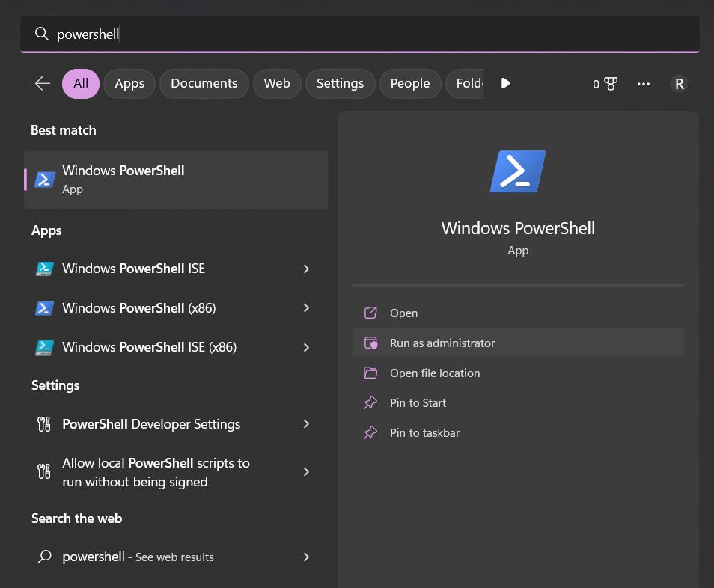Open Allow local PowerShell scripts setting
This screenshot has width=714, height=588.
[156, 472]
